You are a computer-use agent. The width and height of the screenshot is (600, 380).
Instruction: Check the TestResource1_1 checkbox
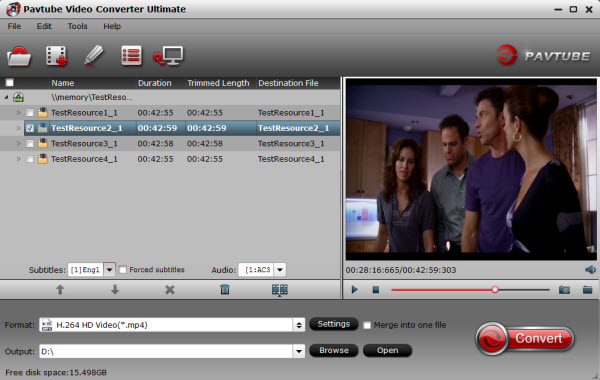(30, 113)
